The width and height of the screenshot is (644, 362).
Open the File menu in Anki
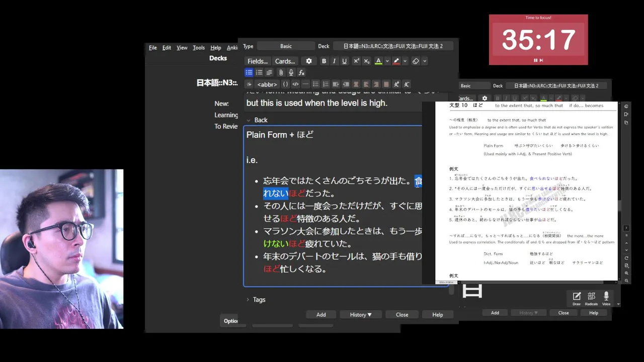click(153, 48)
